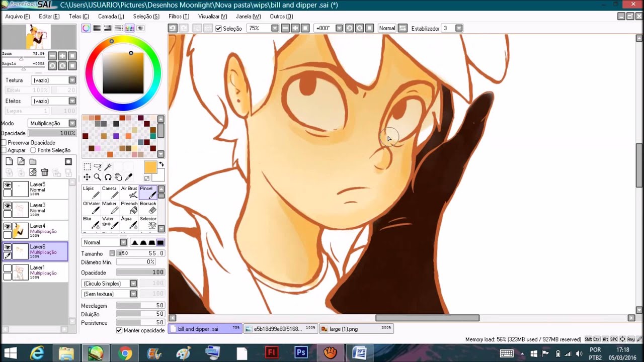Select the Oil Water brush tool
Image resolution: width=644 pixels, height=362 pixels.
point(91,208)
